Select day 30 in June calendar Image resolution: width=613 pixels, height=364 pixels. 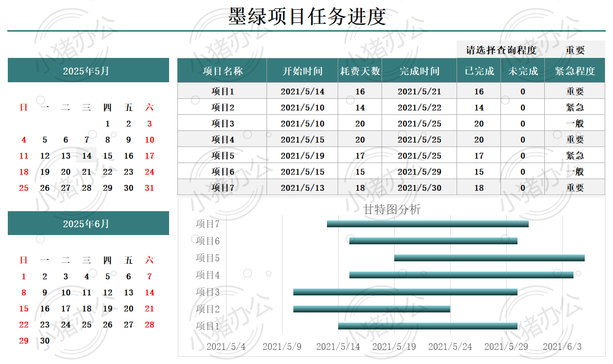(x=45, y=341)
